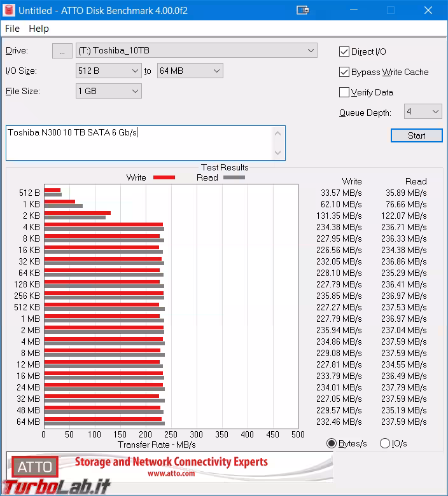The height and width of the screenshot is (496, 448).
Task: Click the 64 MB write value 232.46 MB/s
Action: pos(339,422)
